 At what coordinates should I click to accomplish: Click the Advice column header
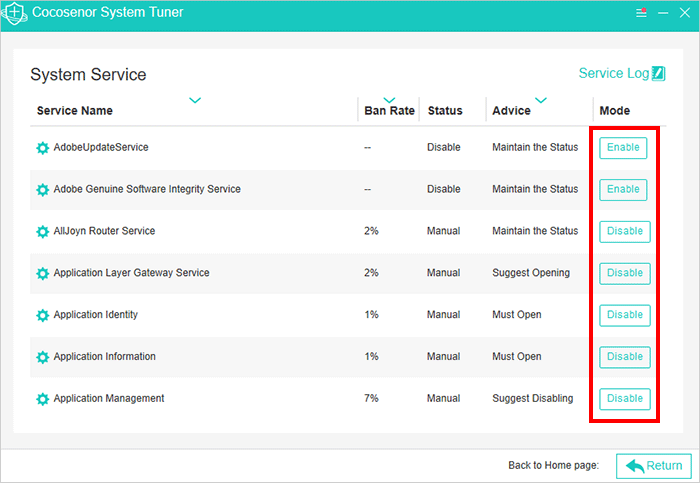(511, 111)
